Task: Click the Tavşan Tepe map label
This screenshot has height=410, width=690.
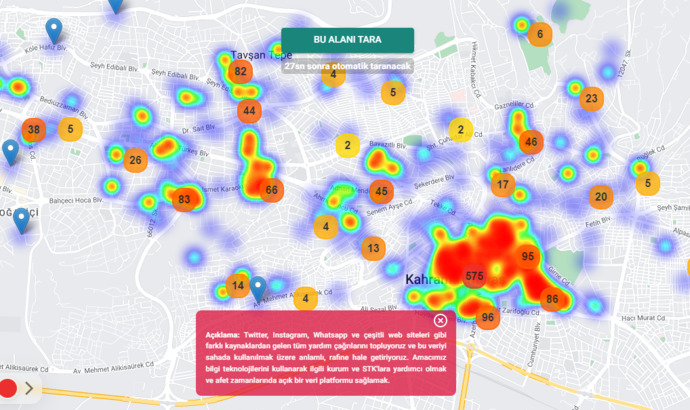Action: (261, 55)
